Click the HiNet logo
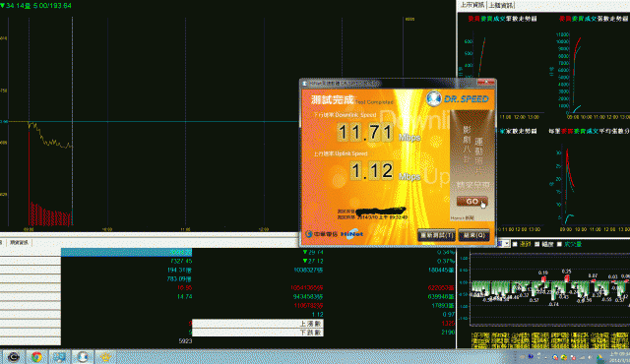This screenshot has width=630, height=364. (x=352, y=234)
